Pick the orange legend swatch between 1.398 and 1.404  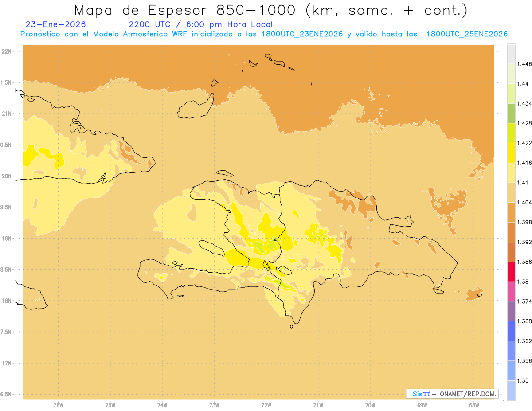pyautogui.click(x=511, y=212)
